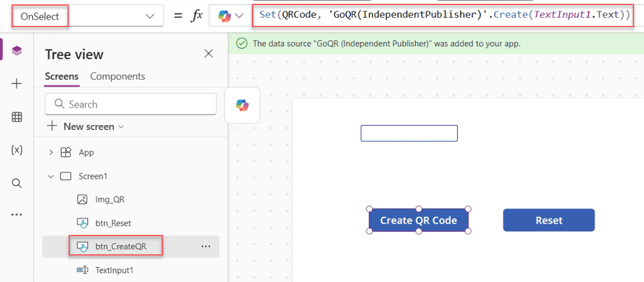Open the Variables {x} icon
This screenshot has width=644, height=282.
coord(16,150)
